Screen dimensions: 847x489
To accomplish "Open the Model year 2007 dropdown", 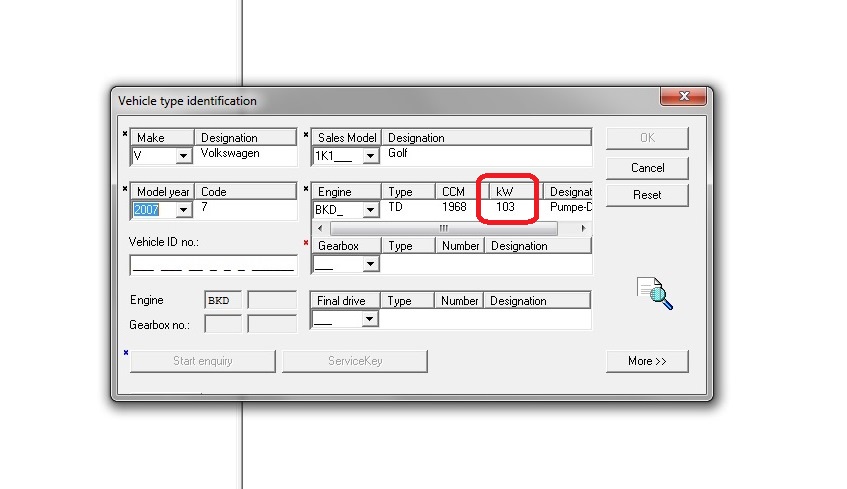I will 183,210.
